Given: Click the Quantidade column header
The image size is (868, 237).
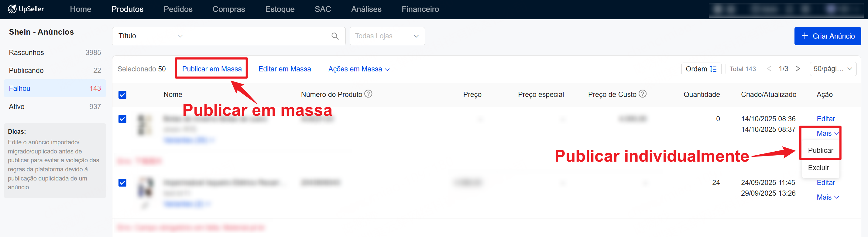Looking at the screenshot, I should click(702, 95).
